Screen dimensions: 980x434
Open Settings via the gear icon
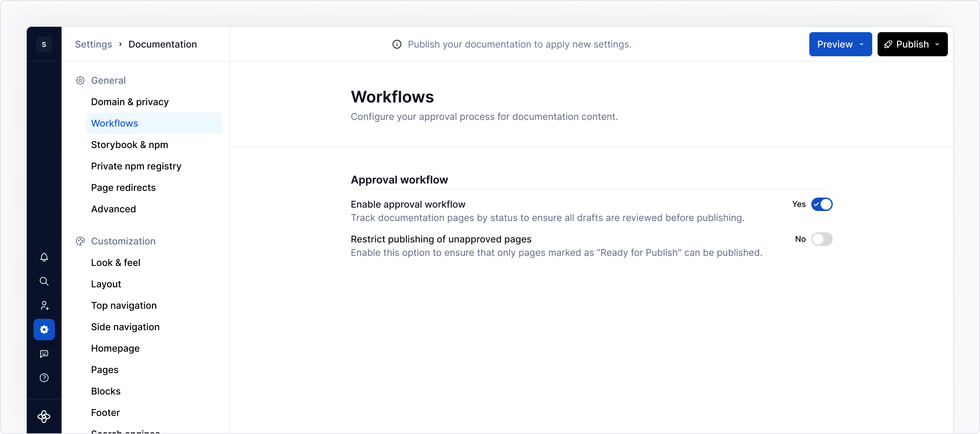coord(44,329)
